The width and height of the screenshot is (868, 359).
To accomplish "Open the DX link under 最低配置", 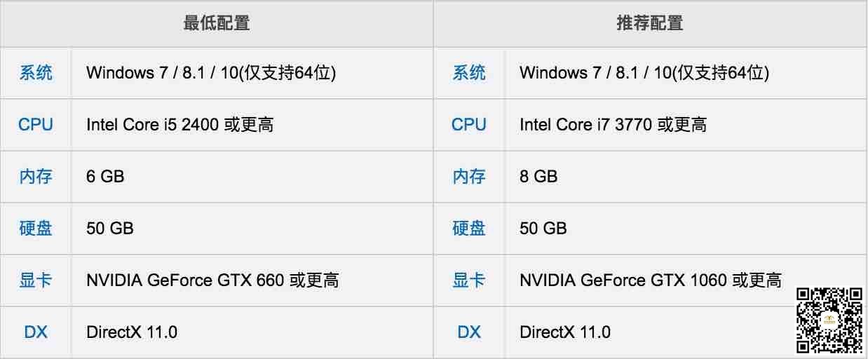I will point(35,332).
